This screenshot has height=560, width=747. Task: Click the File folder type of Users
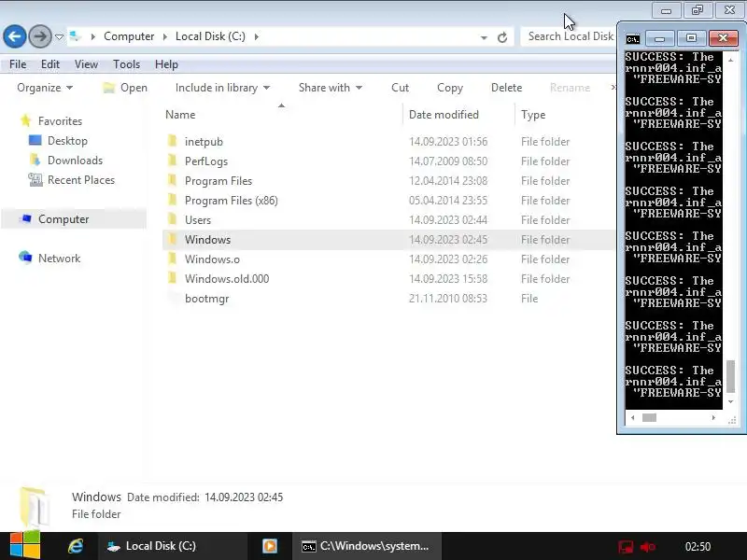coord(545,220)
